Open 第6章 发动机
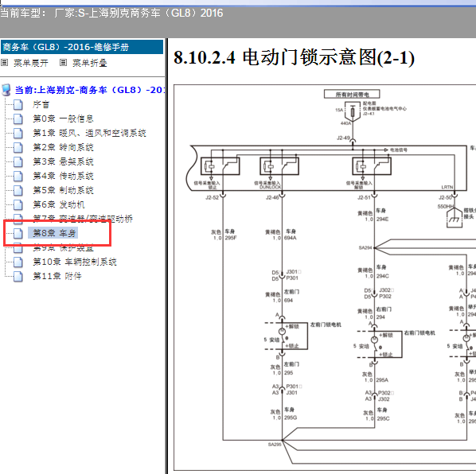 pyautogui.click(x=59, y=204)
